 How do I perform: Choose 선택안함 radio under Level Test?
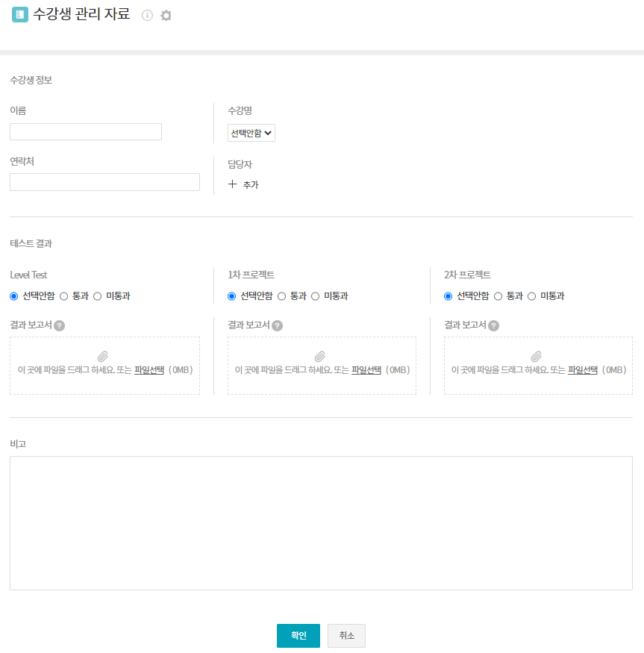pos(14,296)
